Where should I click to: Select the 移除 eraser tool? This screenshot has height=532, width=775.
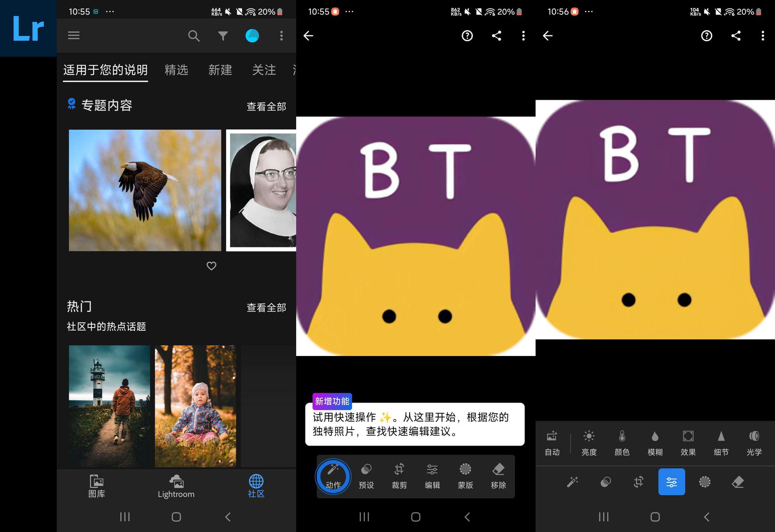[498, 476]
